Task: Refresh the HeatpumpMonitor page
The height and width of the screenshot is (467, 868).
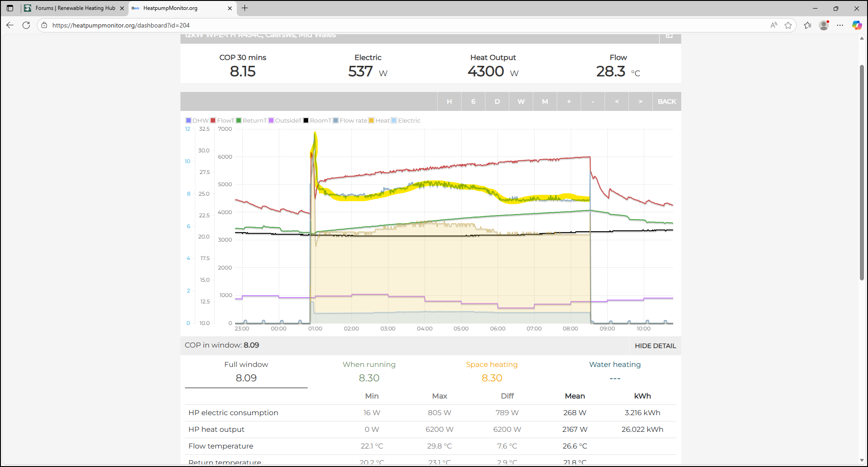Action: tap(26, 25)
